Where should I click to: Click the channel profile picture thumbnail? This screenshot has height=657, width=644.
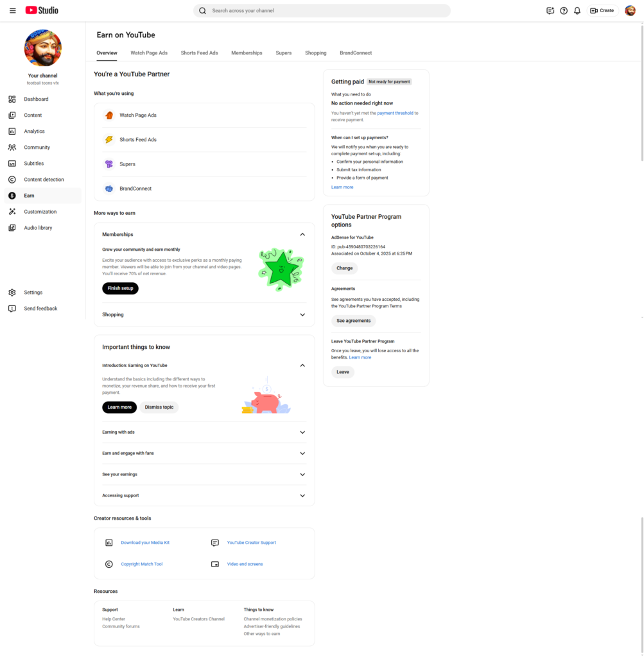point(43,48)
